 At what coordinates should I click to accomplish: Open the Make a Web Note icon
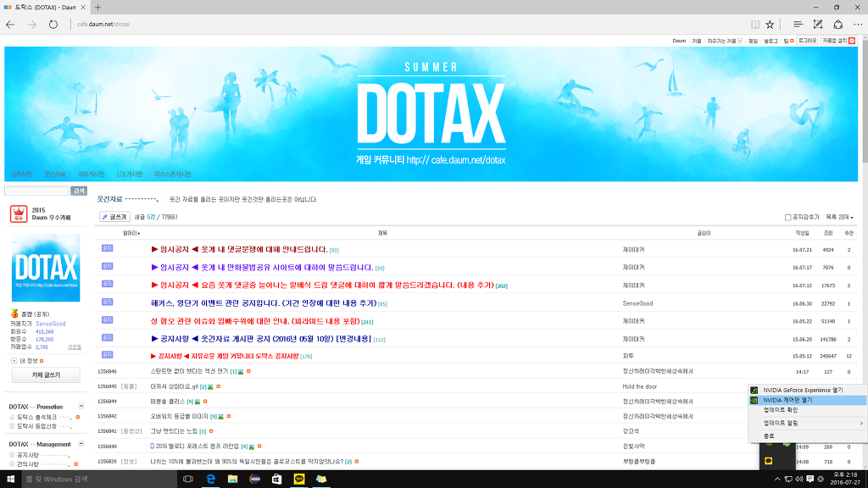click(818, 25)
